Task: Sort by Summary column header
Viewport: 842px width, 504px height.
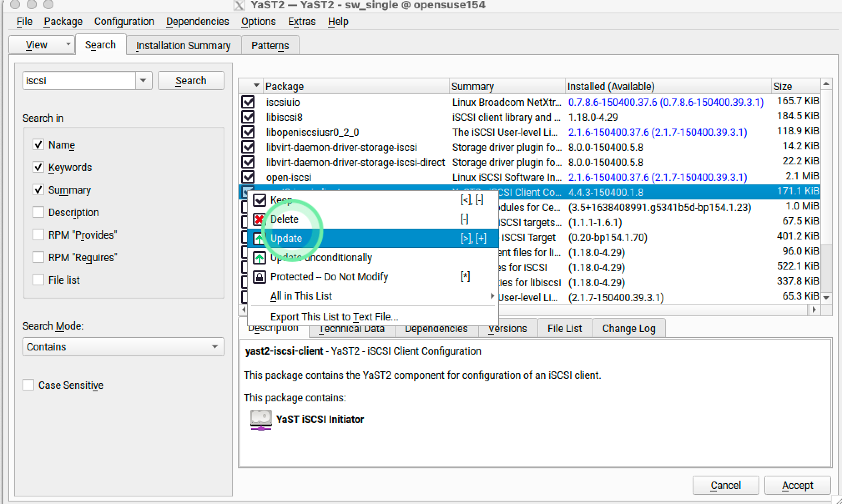Action: click(x=507, y=86)
